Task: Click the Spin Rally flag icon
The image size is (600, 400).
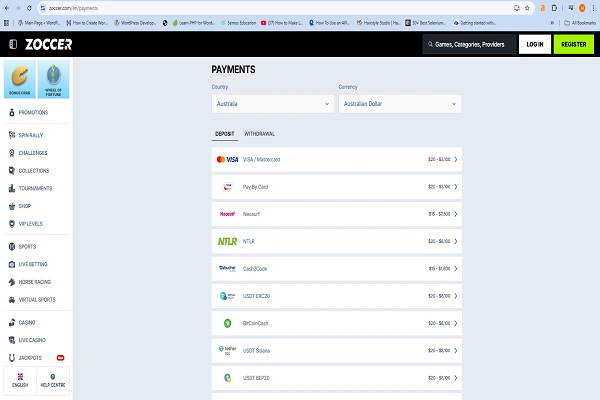Action: click(x=12, y=135)
